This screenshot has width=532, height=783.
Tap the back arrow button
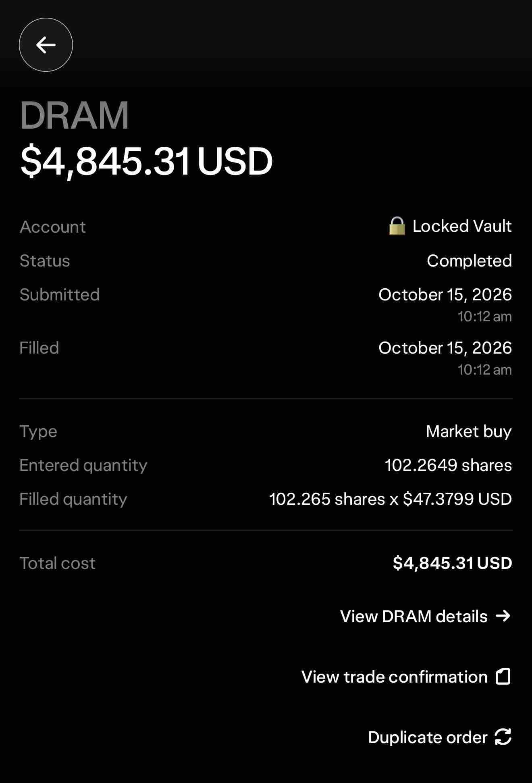tap(46, 45)
